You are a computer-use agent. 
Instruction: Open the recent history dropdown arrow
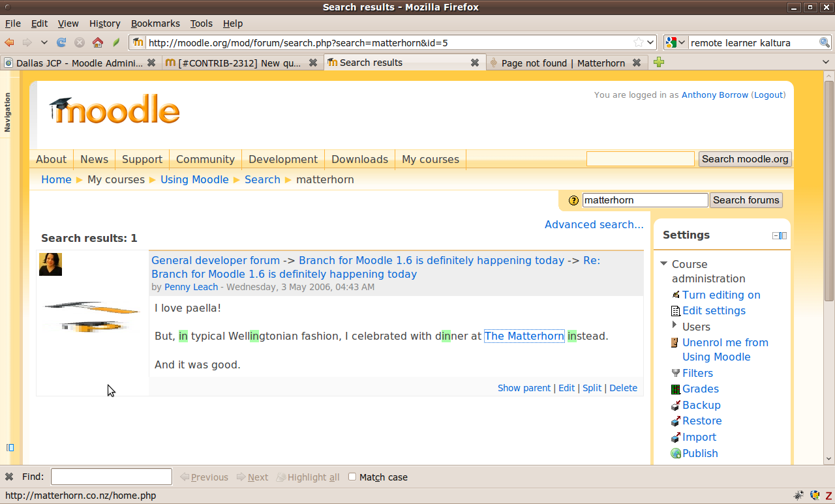coord(44,42)
